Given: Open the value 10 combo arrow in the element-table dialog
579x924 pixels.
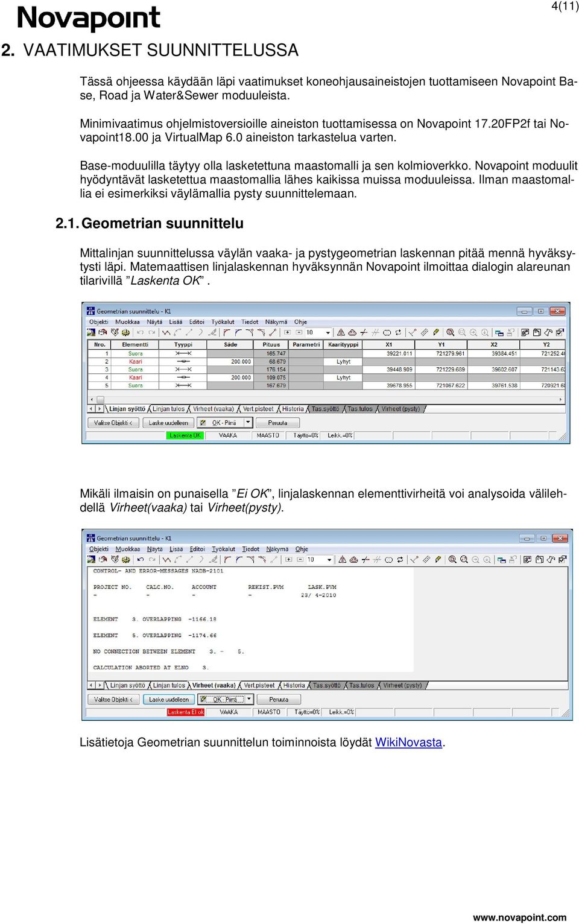Looking at the screenshot, I should (x=328, y=332).
